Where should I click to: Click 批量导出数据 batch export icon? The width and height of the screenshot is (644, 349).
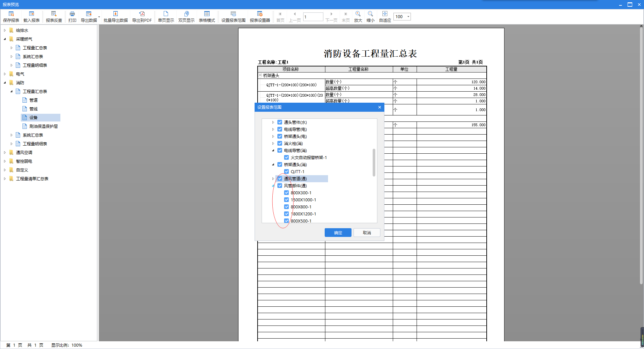click(115, 14)
